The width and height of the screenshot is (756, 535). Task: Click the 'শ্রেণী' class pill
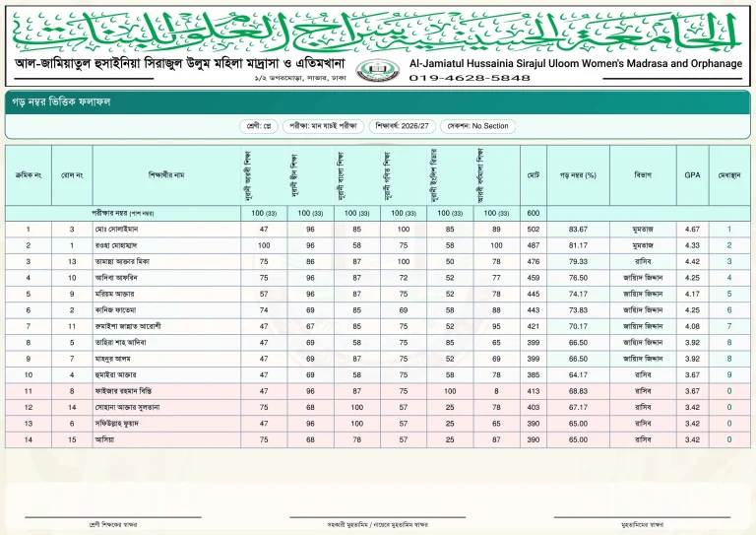point(259,126)
